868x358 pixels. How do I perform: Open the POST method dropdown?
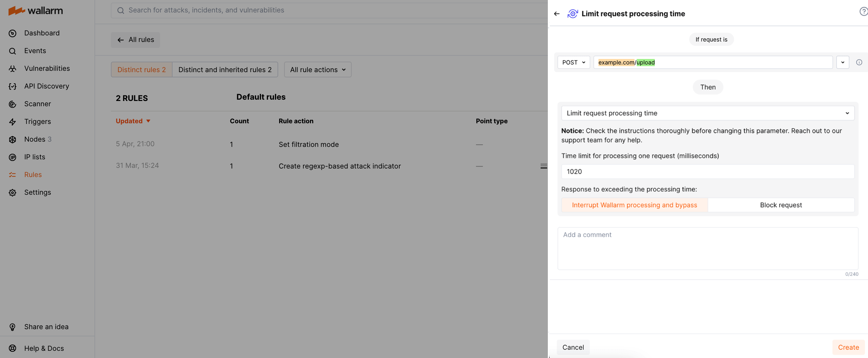point(573,62)
